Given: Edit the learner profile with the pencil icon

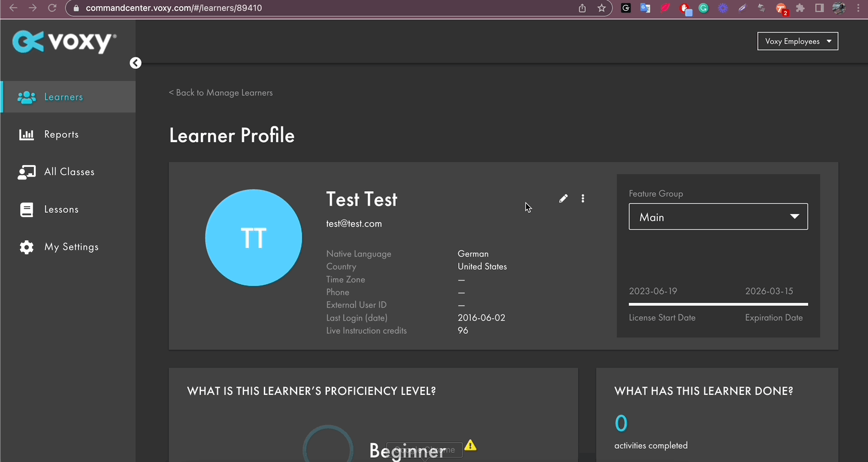Looking at the screenshot, I should pos(563,198).
